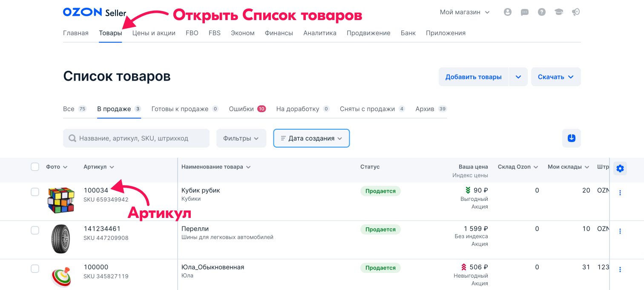The width and height of the screenshot is (644, 290).
Task: Click the Rubik's cube product photo
Action: 61,200
